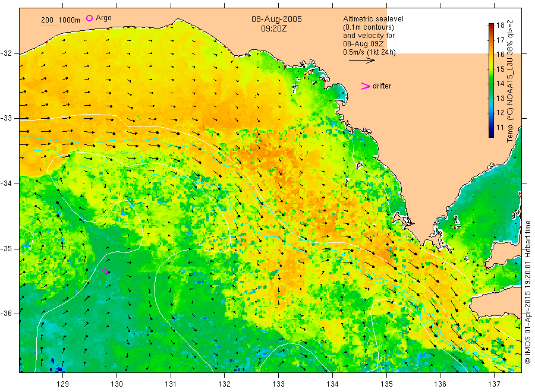The height and width of the screenshot is (392, 535).
Task: Click the longitude axis label 134
Action: coord(332,384)
